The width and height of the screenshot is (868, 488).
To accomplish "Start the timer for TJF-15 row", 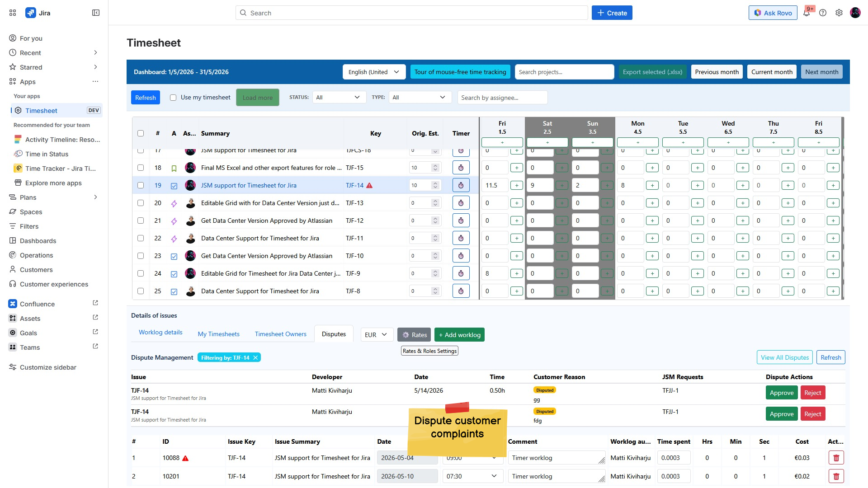I will click(461, 168).
